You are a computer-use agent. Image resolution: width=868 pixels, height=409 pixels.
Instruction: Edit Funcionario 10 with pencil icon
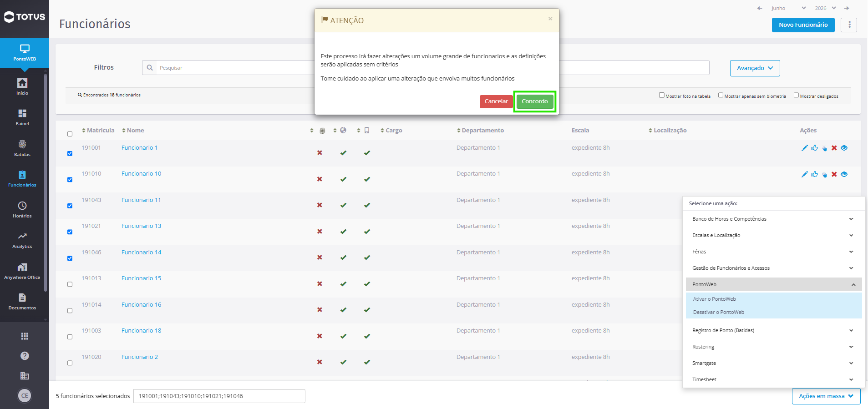tap(805, 174)
